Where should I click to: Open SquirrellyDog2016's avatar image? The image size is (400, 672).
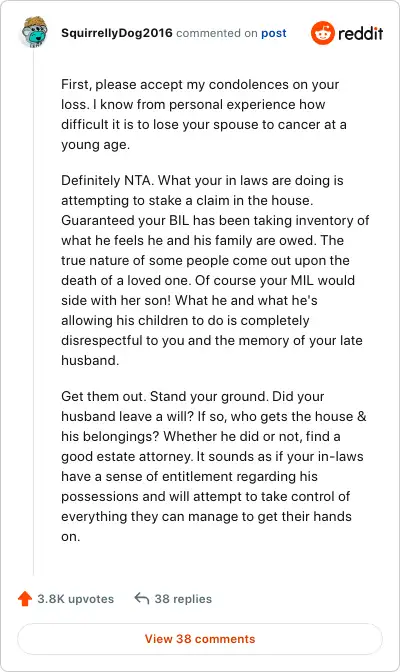pos(34,32)
